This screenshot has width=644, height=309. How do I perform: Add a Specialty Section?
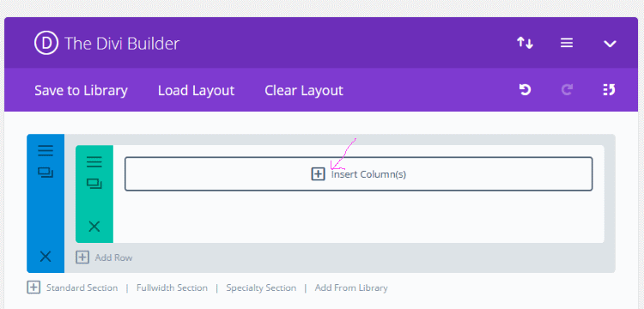point(261,288)
